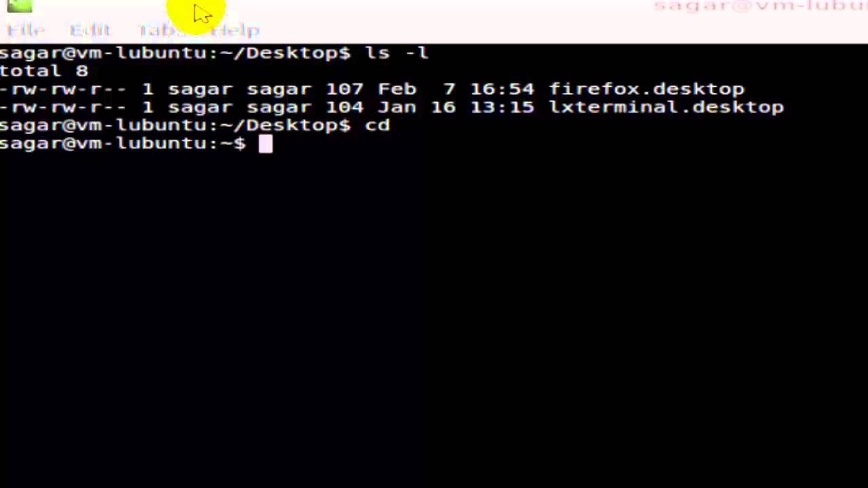This screenshot has height=488, width=868.
Task: Click the permissions string of firefox.desktop
Action: pyautogui.click(x=62, y=89)
